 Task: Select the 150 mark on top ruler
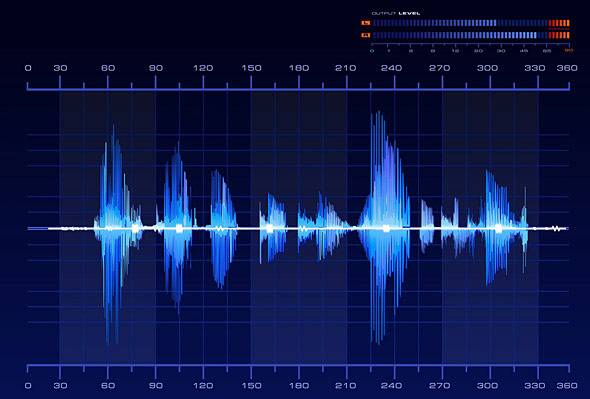pos(251,68)
